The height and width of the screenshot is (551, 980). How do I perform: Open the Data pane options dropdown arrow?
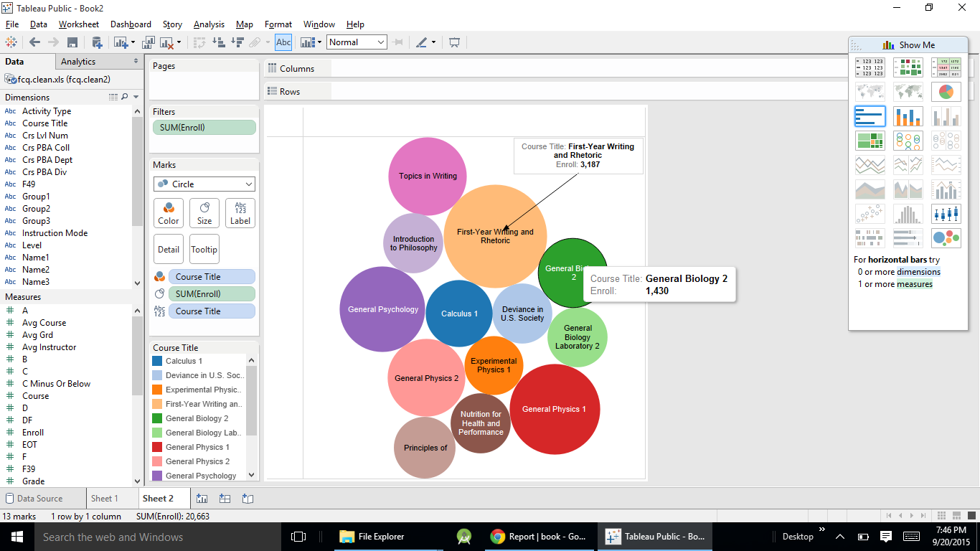[136, 62]
